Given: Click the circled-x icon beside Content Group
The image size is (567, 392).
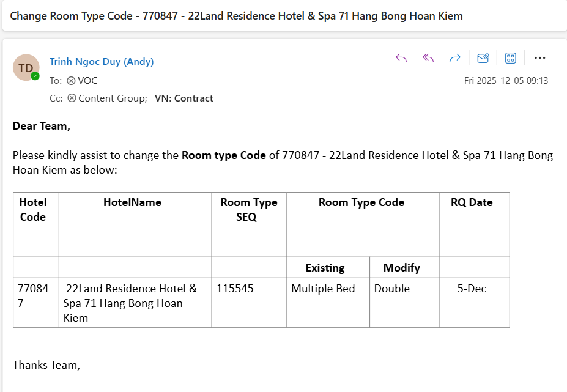Looking at the screenshot, I should click(72, 98).
